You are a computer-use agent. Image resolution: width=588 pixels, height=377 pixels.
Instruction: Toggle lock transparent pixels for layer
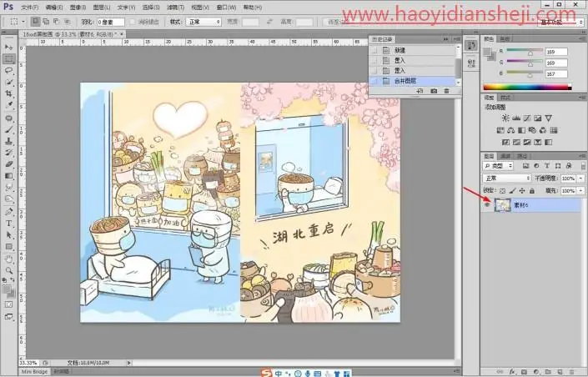(503, 190)
